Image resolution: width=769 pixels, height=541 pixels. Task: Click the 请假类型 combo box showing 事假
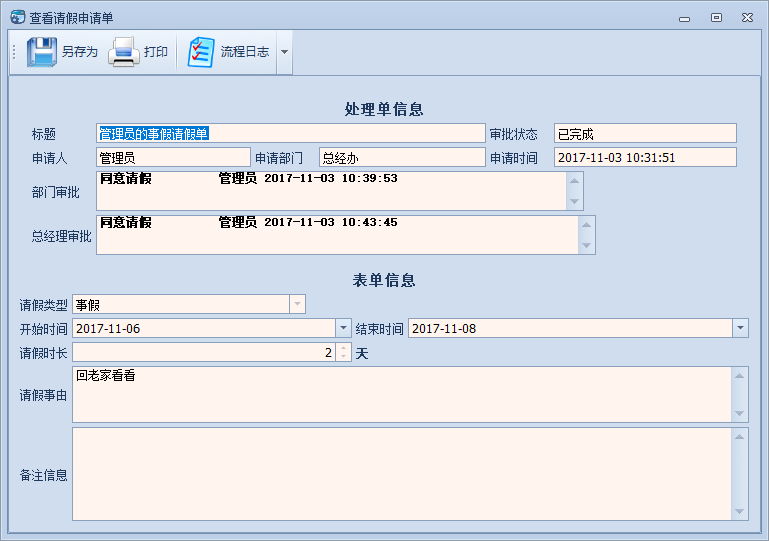(189, 304)
